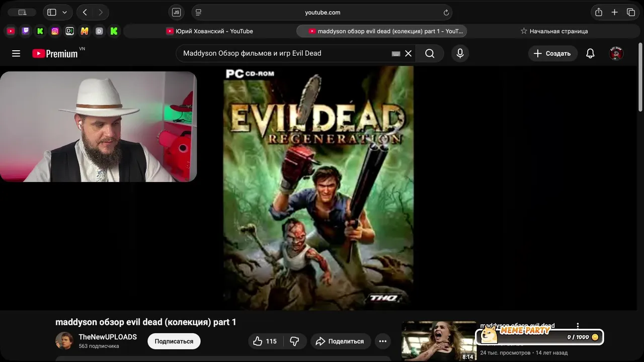The image size is (644, 362).
Task: Go back to the previous page
Action: click(85, 13)
